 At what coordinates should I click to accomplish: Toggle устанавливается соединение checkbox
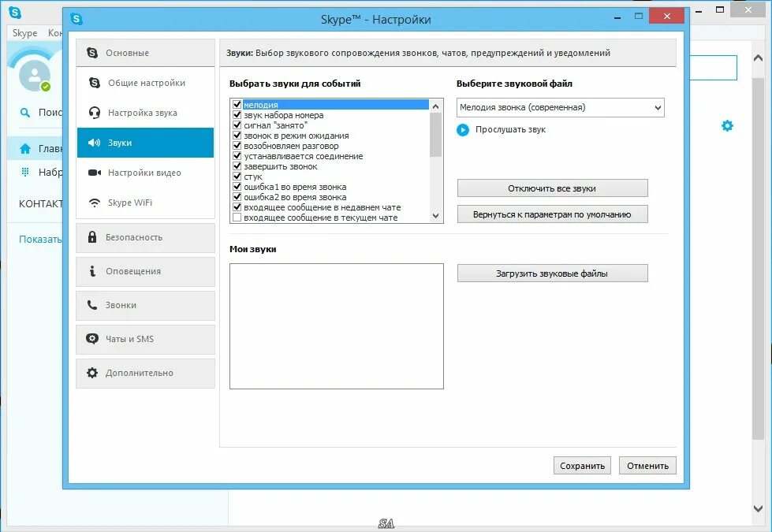click(x=237, y=156)
